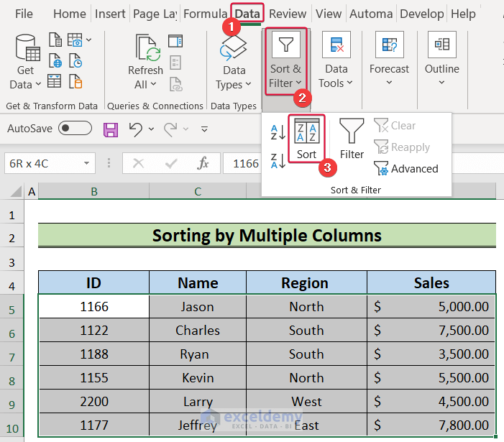
Task: Open the custom Sort dialog
Action: click(306, 139)
